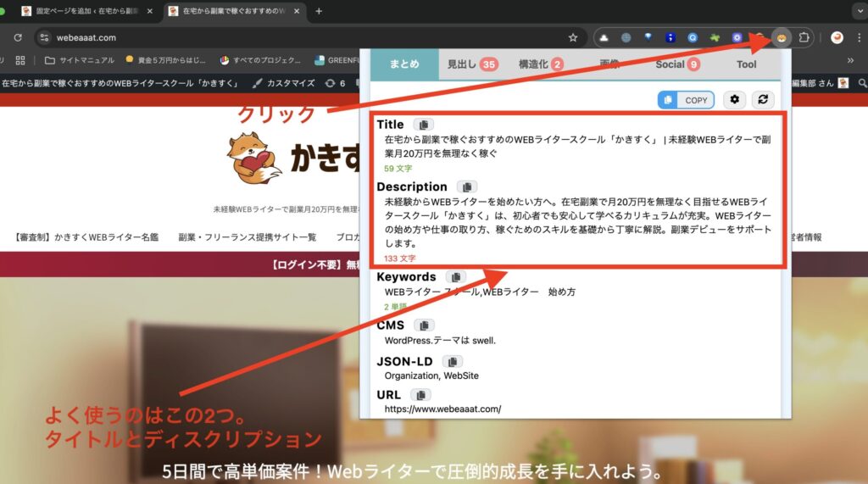
Task: Copy the URL using its clipboard icon
Action: 420,395
